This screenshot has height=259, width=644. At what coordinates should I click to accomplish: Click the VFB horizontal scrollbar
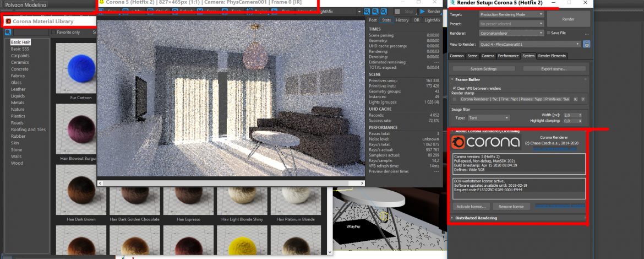[231, 183]
